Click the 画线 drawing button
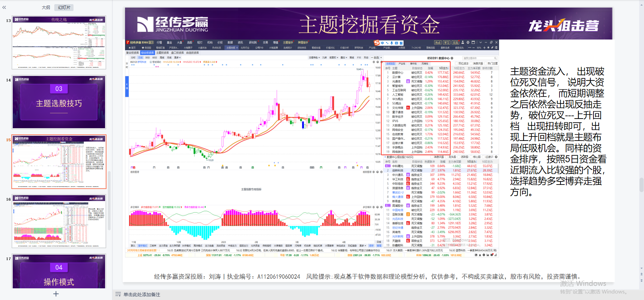 point(352,58)
